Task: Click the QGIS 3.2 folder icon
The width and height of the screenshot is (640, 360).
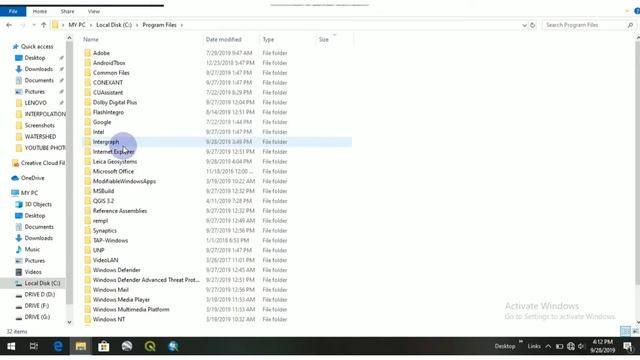Action: [x=87, y=201]
